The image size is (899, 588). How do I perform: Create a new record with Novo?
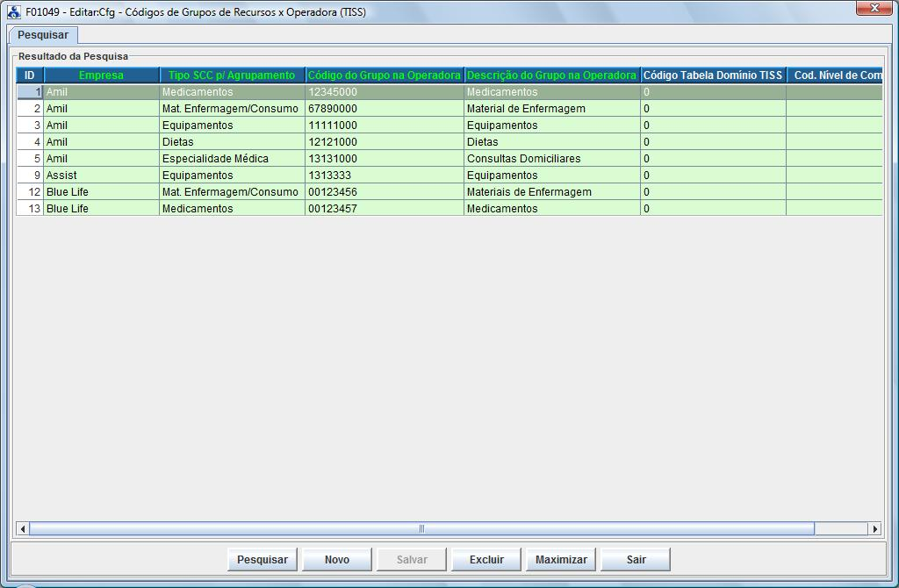tap(336, 560)
